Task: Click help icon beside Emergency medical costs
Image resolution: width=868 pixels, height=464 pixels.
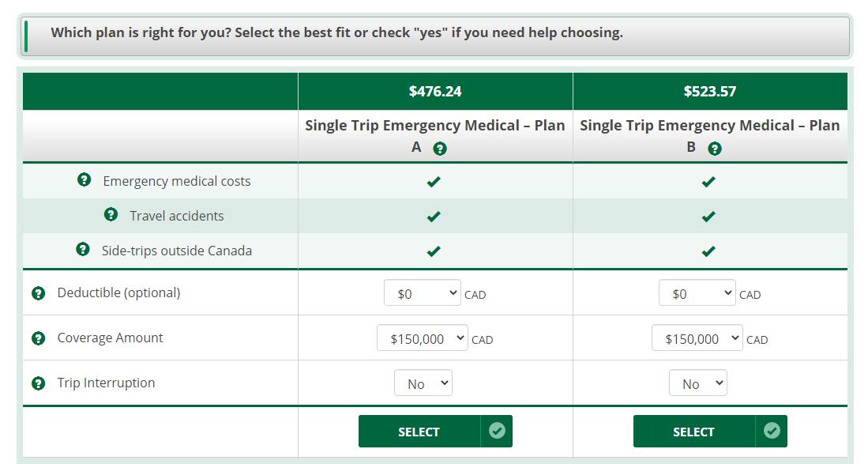Action: pyautogui.click(x=85, y=180)
